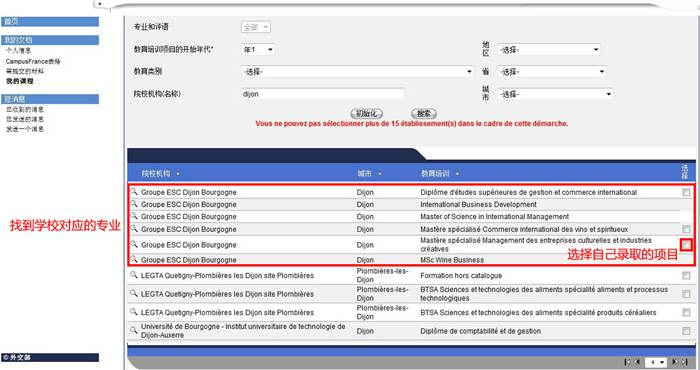Screen dimensions: 700x370
Task: Open 已发送的消息 sent messages link
Action: tap(25, 119)
